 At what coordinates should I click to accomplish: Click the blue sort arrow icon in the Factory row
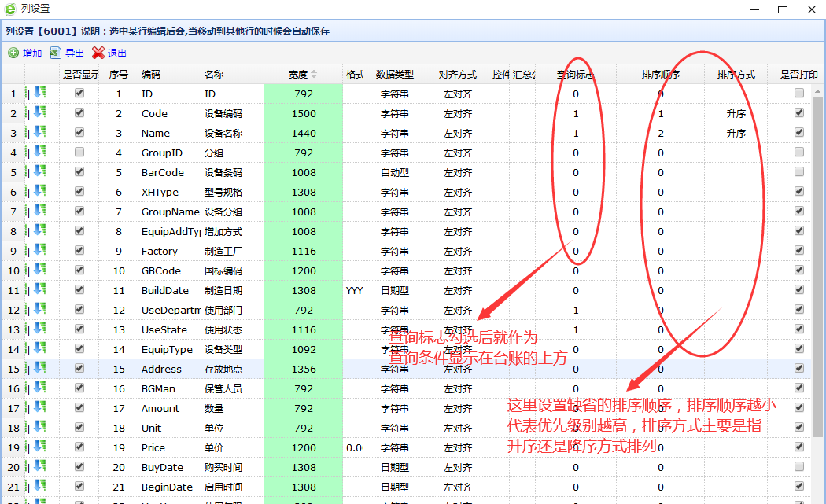[39, 251]
